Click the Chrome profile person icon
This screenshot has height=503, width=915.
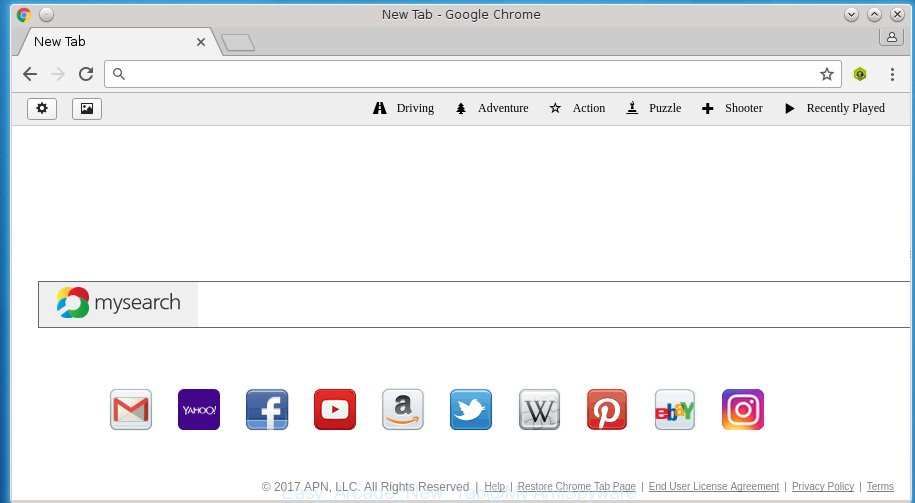(892, 37)
